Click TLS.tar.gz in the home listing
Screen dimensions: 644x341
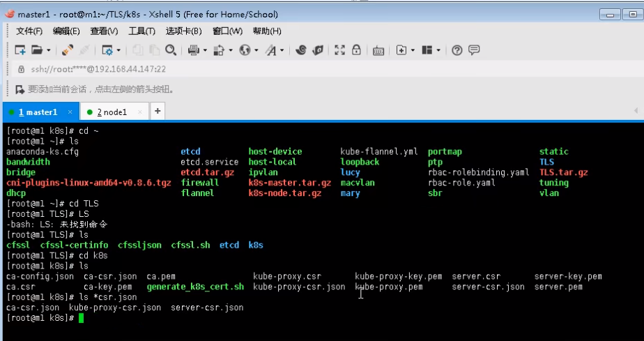point(563,172)
